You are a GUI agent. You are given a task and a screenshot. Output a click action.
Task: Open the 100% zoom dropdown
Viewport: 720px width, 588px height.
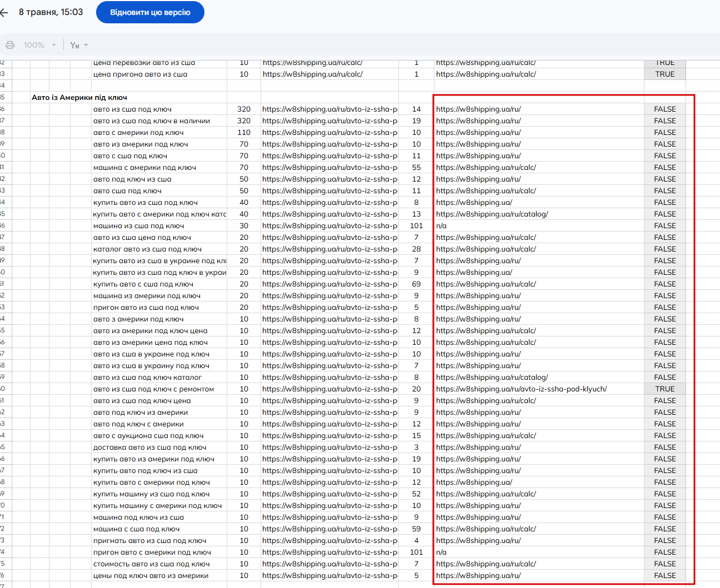coord(39,45)
